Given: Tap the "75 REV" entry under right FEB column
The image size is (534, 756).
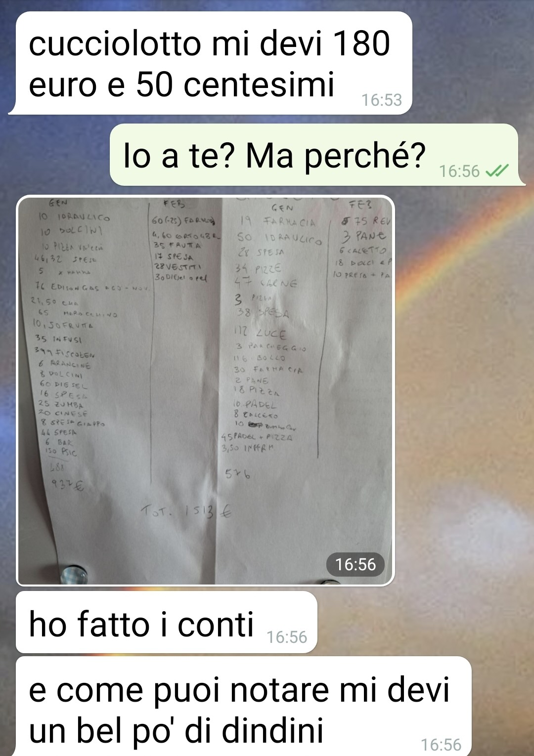Looking at the screenshot, I should pos(366,220).
